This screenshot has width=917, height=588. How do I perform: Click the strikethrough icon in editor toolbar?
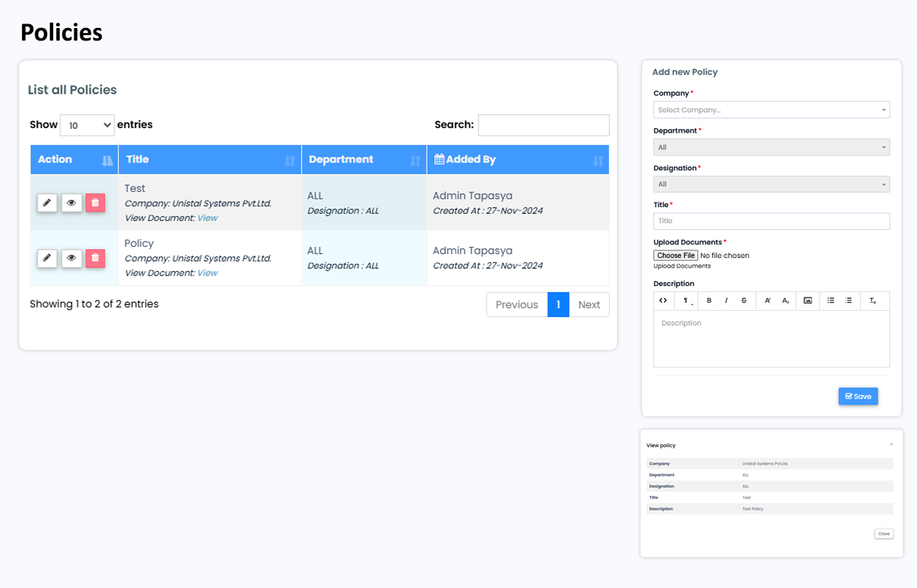(x=744, y=301)
